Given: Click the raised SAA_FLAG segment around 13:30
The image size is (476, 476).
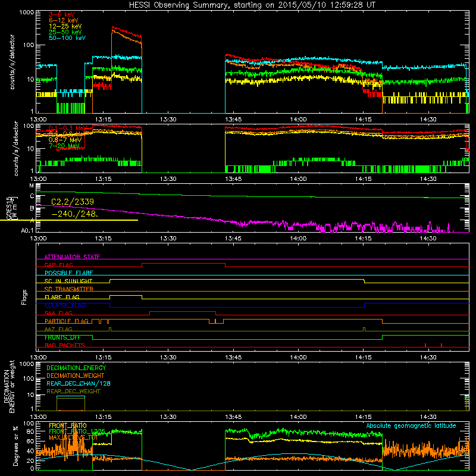Looking at the screenshot, I should 183,312.
